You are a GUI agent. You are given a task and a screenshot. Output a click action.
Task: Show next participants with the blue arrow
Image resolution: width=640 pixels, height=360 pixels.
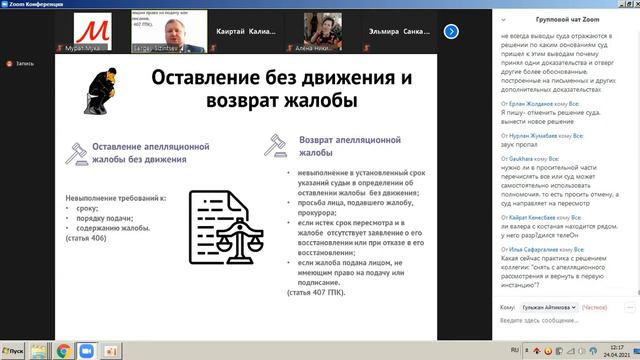[x=451, y=31]
